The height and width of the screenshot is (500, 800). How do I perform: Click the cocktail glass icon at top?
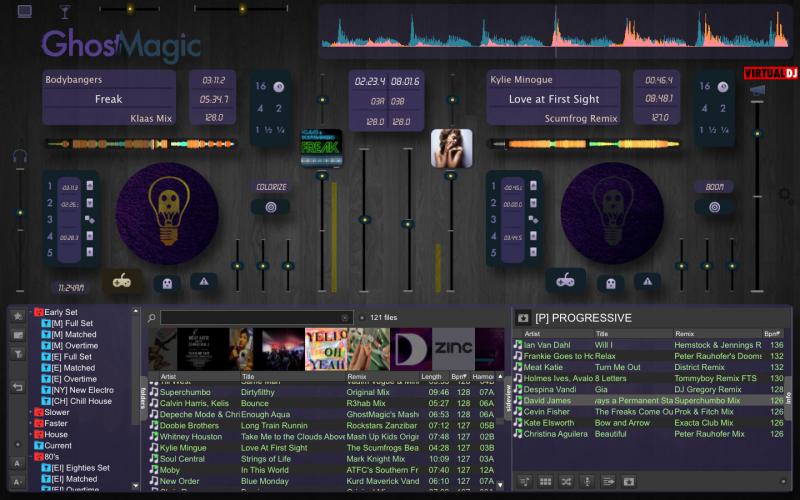(x=65, y=11)
